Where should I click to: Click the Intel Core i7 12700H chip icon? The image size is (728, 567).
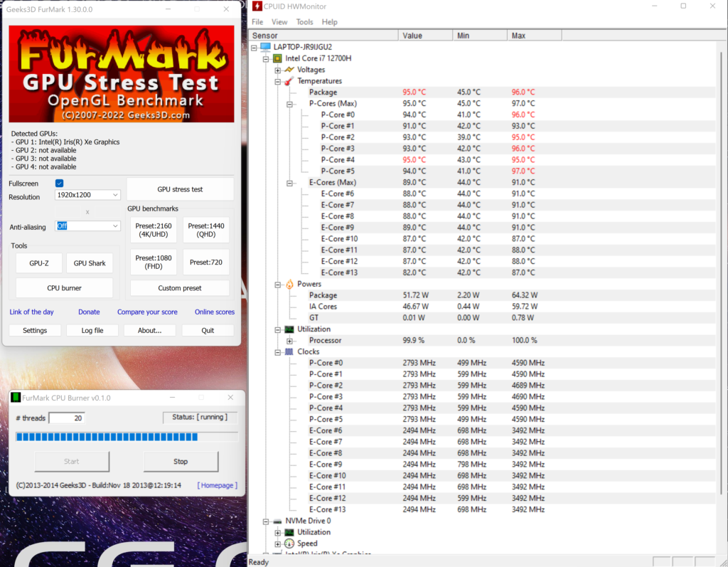point(277,58)
